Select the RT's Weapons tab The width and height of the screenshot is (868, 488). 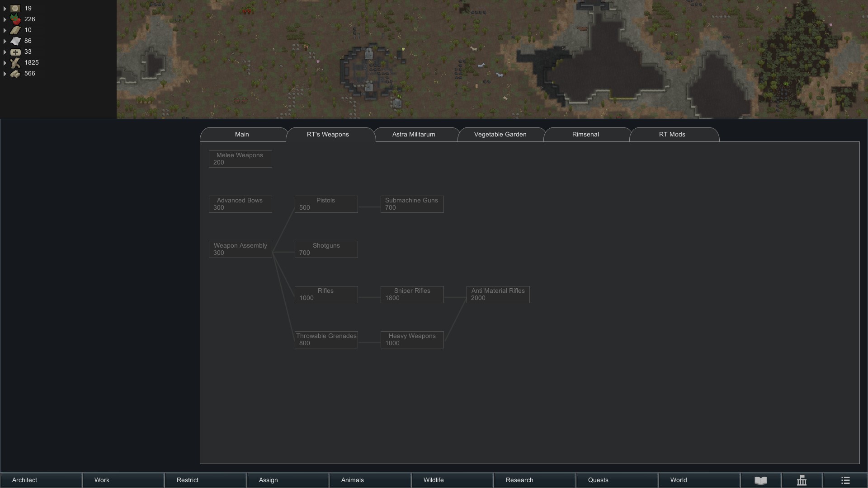[x=328, y=135]
